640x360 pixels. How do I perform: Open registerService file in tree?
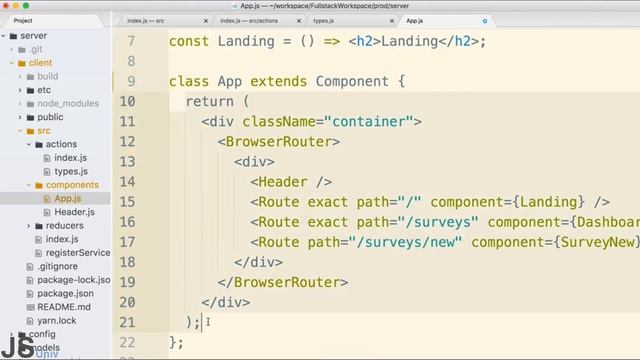pyautogui.click(x=78, y=253)
